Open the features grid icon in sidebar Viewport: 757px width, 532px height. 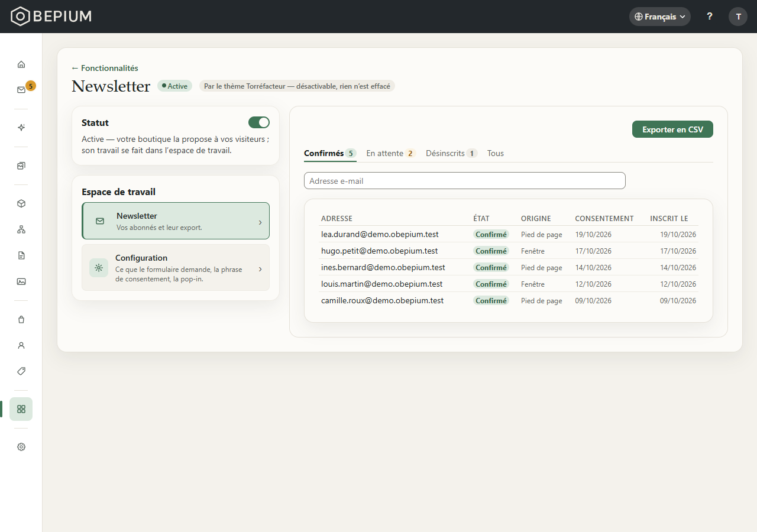[x=21, y=409]
